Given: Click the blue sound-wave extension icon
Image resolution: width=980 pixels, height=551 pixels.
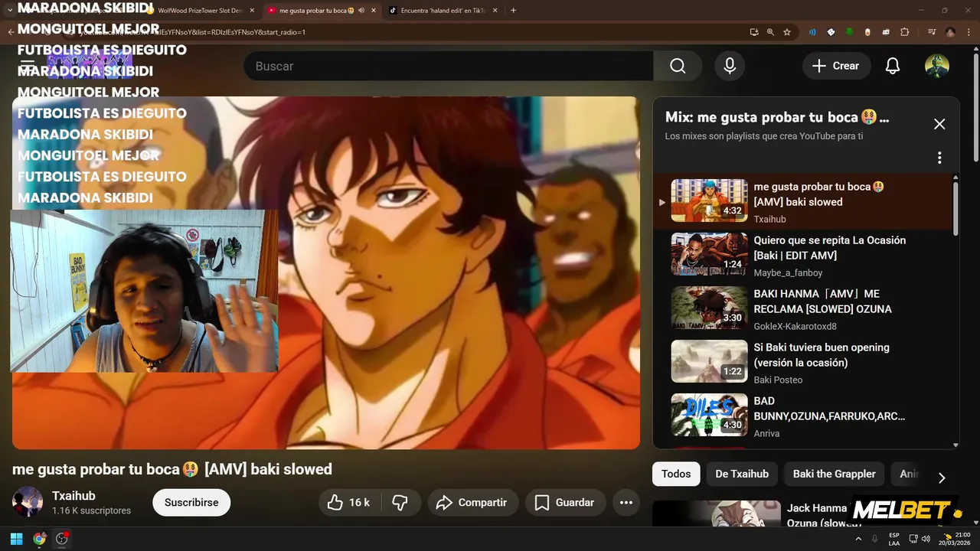Looking at the screenshot, I should (x=812, y=32).
